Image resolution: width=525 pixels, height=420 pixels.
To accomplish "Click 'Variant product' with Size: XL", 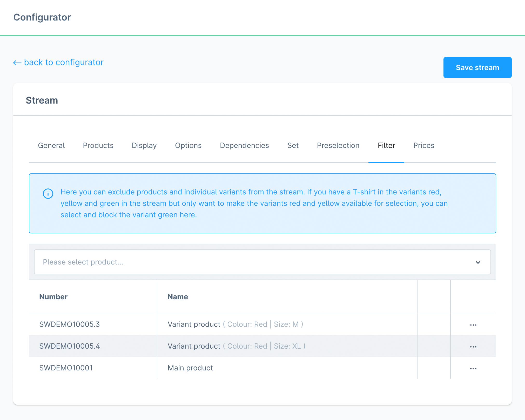I will tap(194, 346).
